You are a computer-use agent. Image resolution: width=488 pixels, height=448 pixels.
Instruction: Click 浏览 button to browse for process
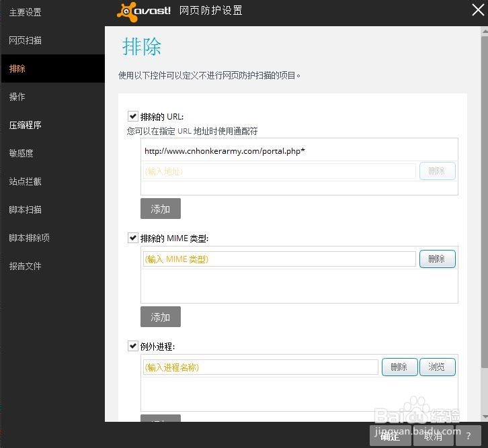[x=437, y=367]
